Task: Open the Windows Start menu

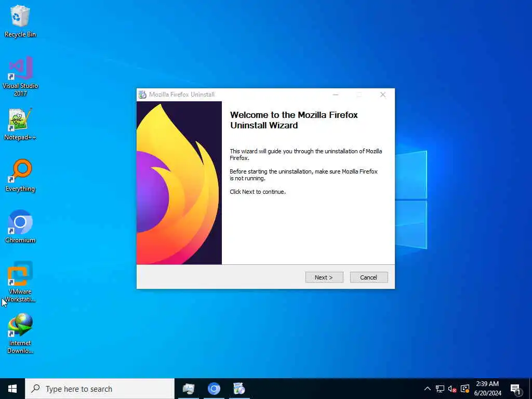Action: (x=12, y=389)
